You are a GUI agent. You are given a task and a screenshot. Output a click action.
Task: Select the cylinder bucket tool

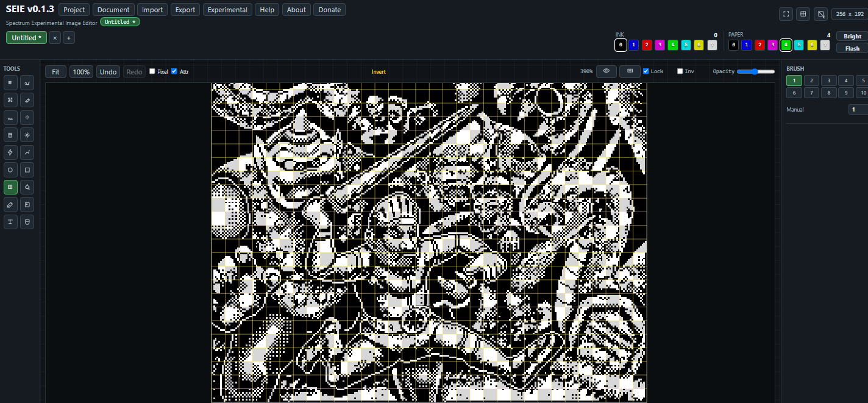coord(10,135)
